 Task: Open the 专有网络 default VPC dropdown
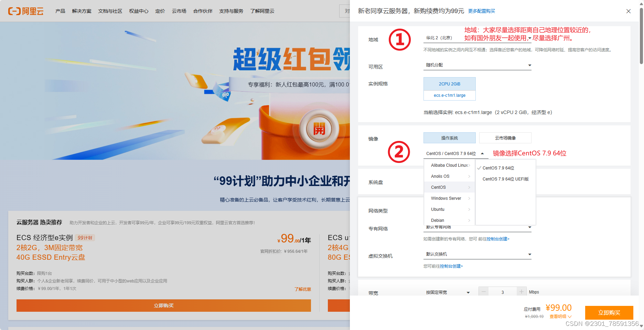coord(477,227)
